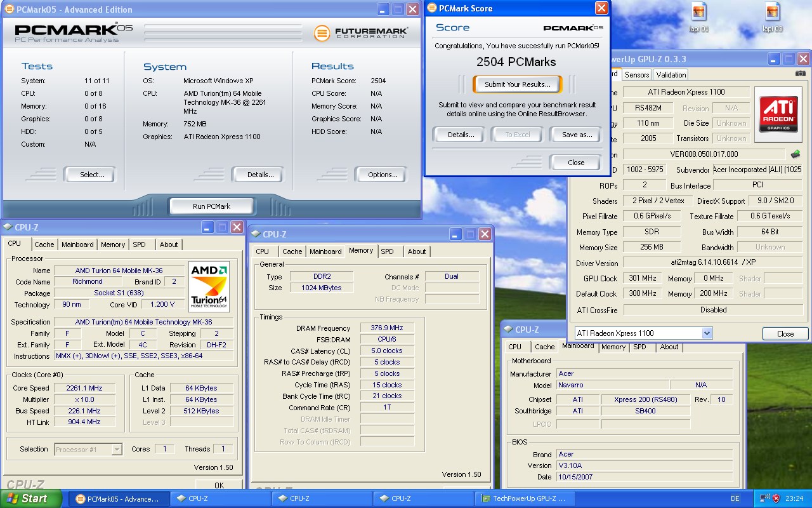Click the GPU Clock 301 MHz field

643,279
